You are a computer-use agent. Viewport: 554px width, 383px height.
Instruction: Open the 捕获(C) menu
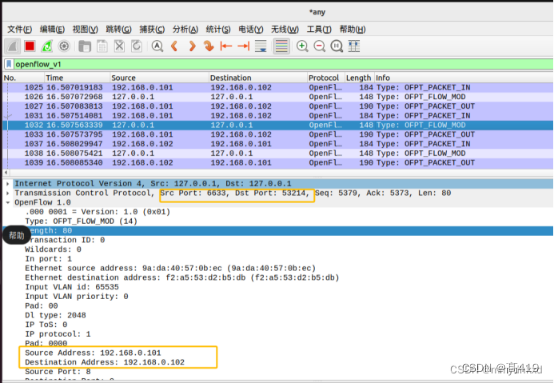coord(152,29)
